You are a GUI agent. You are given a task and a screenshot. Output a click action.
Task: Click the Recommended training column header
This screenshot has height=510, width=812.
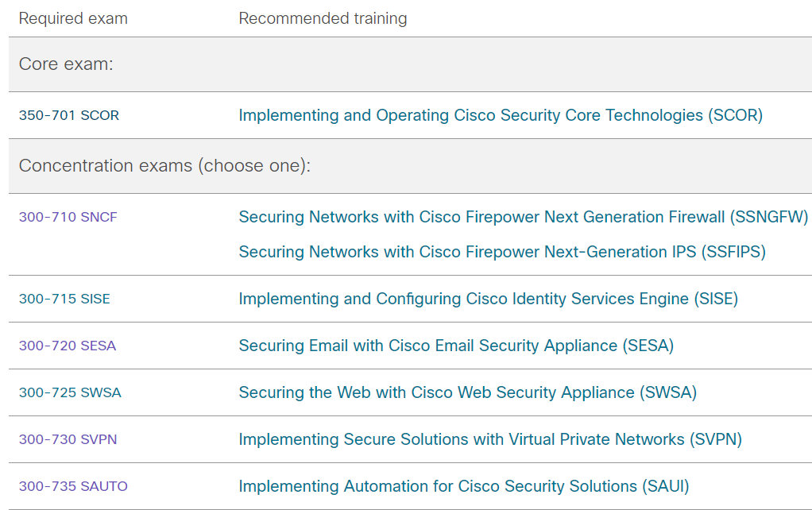pyautogui.click(x=323, y=18)
